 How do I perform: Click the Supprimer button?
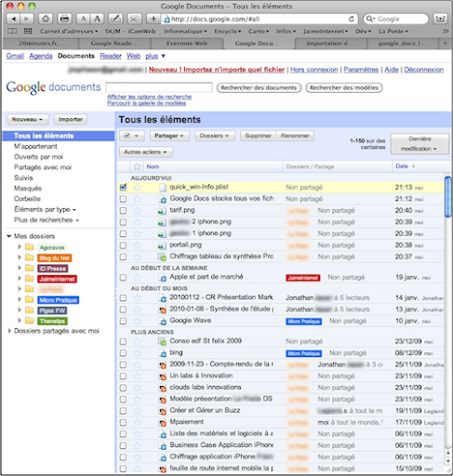tap(258, 136)
